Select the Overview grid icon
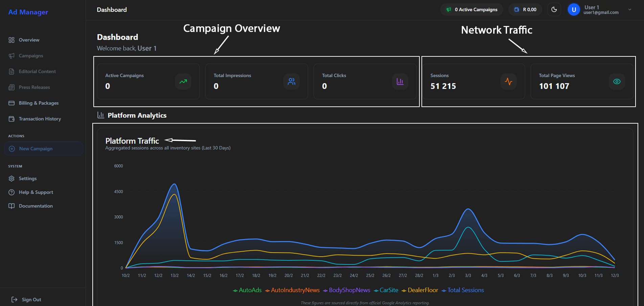The image size is (644, 306). [11, 40]
